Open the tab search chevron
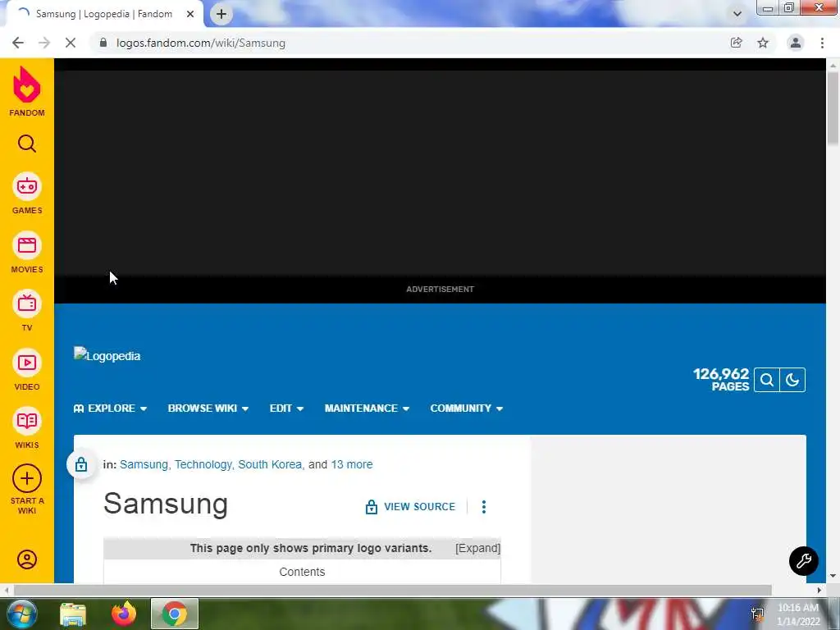The image size is (840, 630). coord(737,14)
